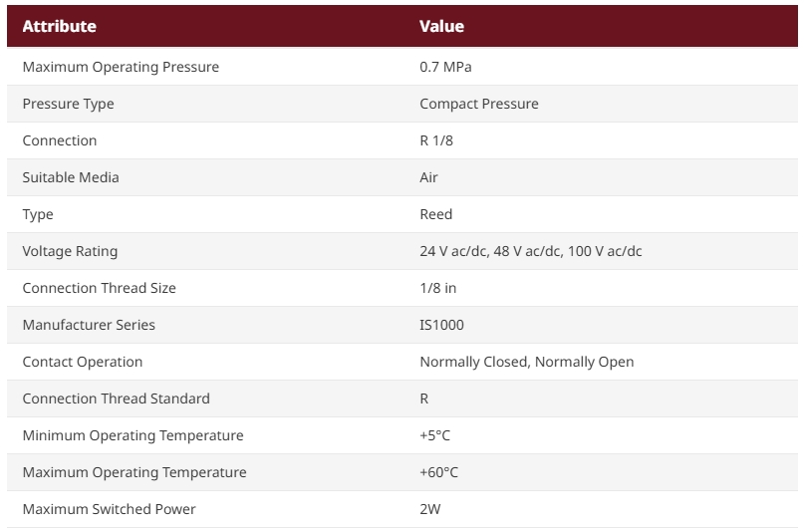Select the Connection Thread Standard label
The image size is (804, 532).
click(116, 399)
